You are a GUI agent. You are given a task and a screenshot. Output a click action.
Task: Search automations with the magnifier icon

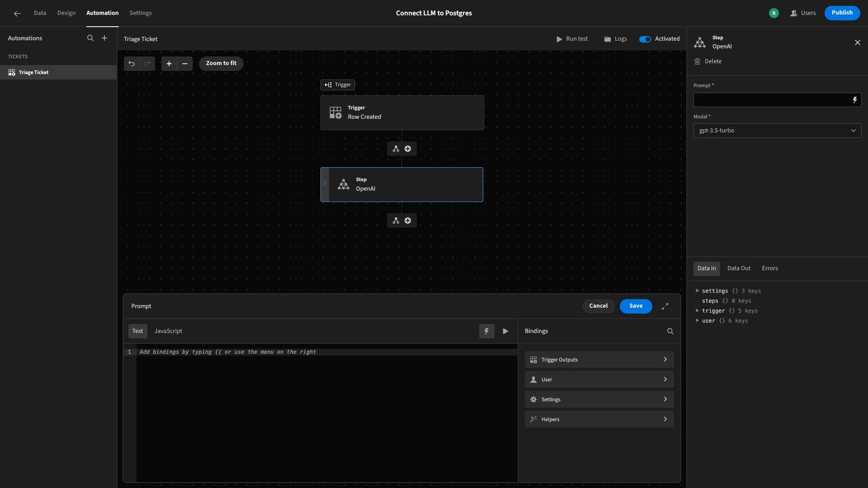[90, 38]
